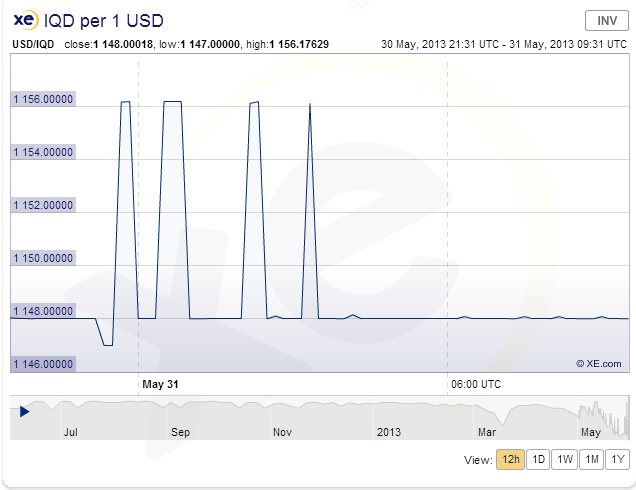
Task: Click the IQD per 1 USD title
Action: click(103, 21)
